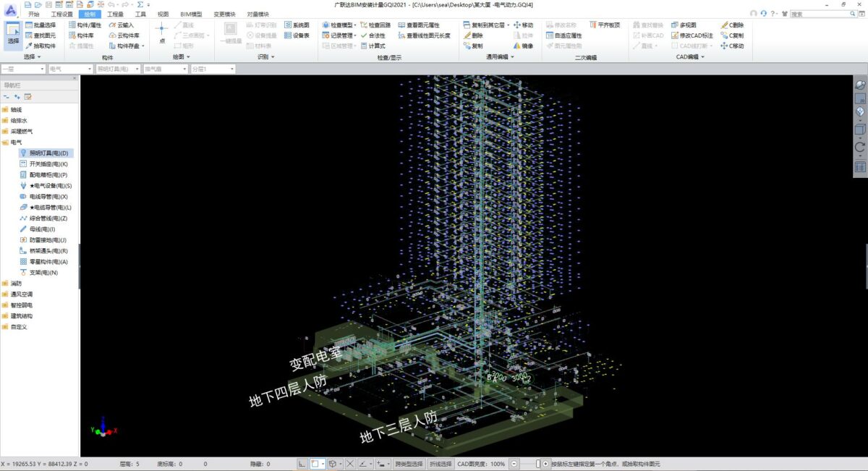Click 删除 delete in 通用编辑
This screenshot has width=868, height=471.
(x=473, y=35)
